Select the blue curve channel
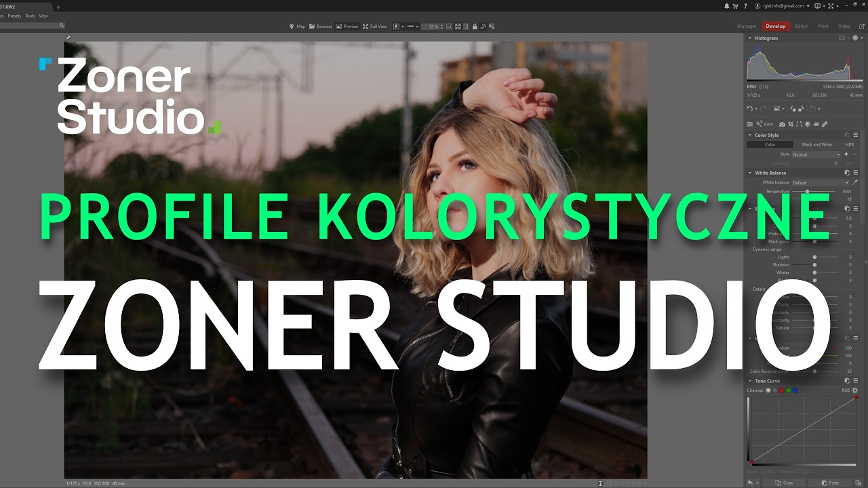This screenshot has width=868, height=488. 795,390
